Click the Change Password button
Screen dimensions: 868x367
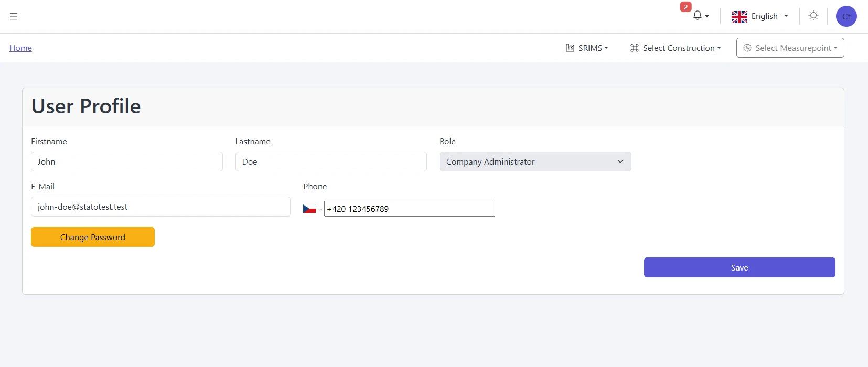(92, 237)
